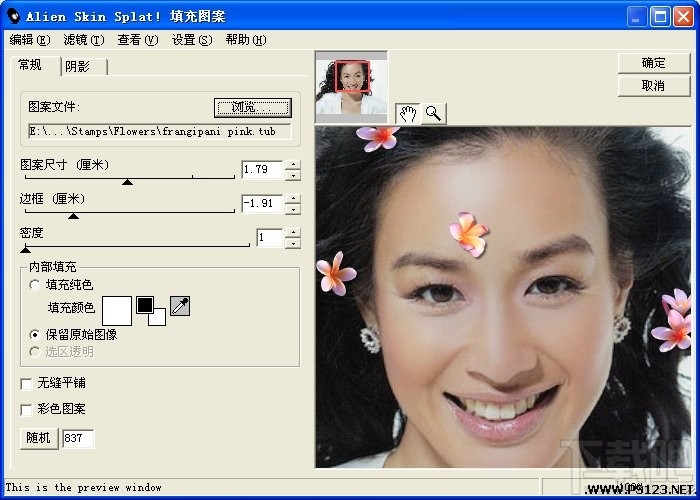Increase 密度 value with up arrow

[x=293, y=233]
